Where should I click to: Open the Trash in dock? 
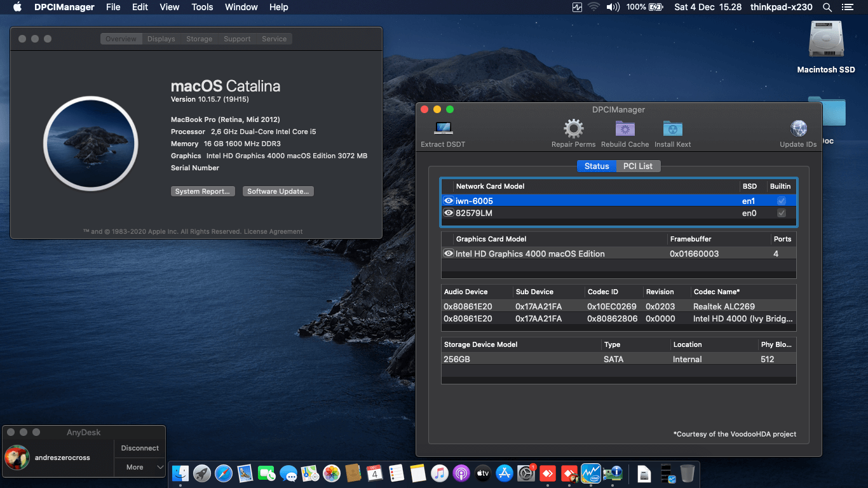tap(688, 473)
